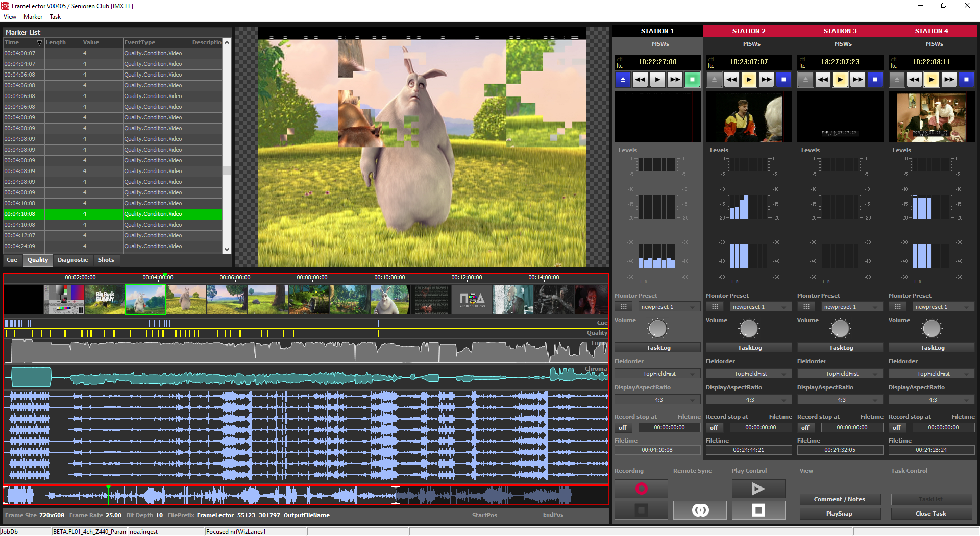Adjust Station 3 Volume knob
Screen dimensions: 980x536
[840, 329]
